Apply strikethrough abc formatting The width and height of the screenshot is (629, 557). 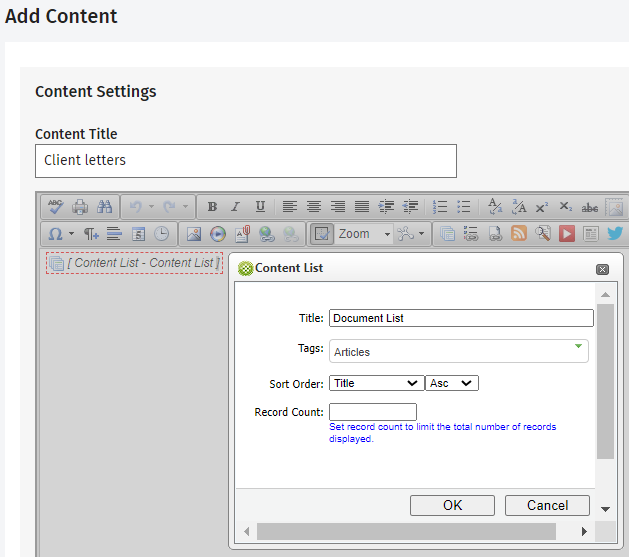(x=590, y=208)
